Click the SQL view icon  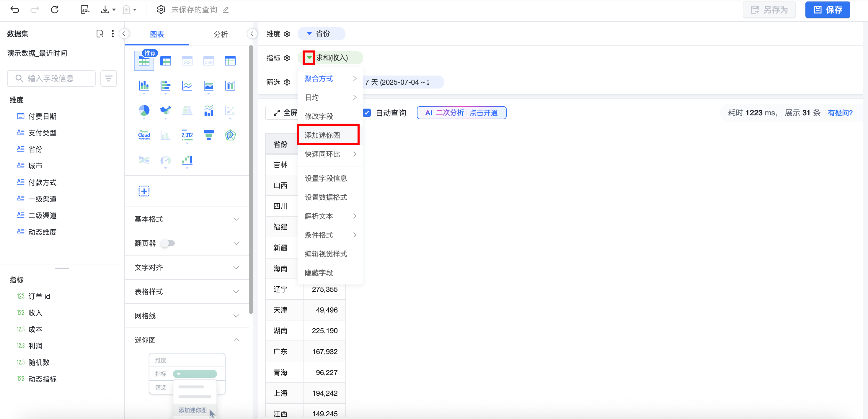click(x=85, y=9)
